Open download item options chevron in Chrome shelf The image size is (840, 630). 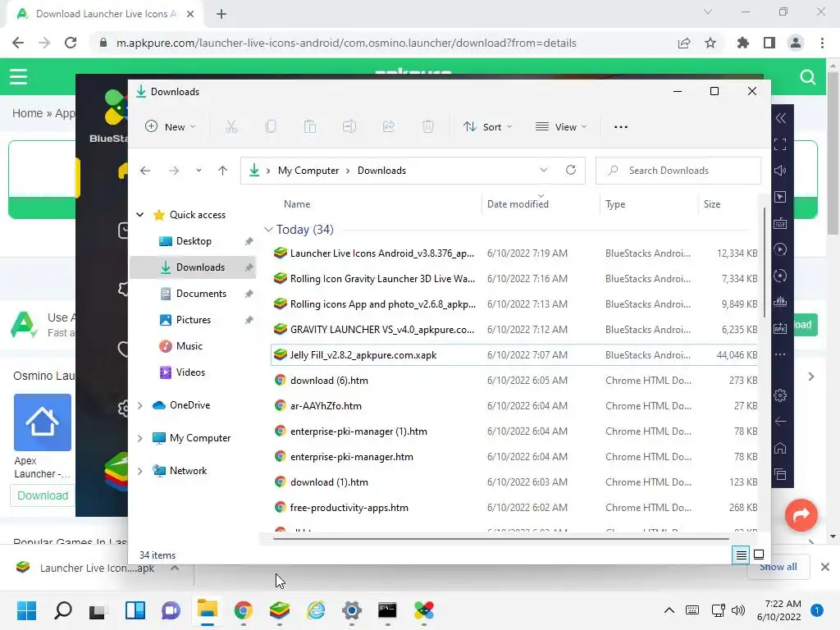pyautogui.click(x=175, y=568)
